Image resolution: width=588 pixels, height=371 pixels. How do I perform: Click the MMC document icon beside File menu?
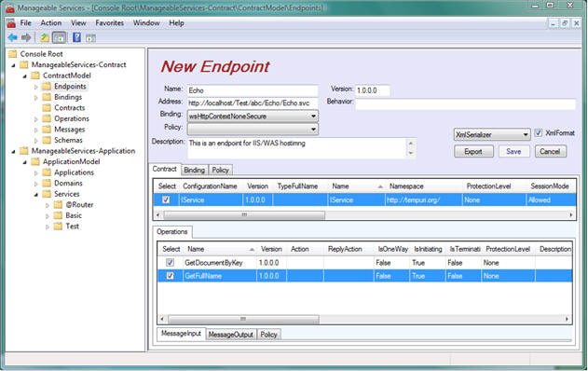(x=11, y=23)
